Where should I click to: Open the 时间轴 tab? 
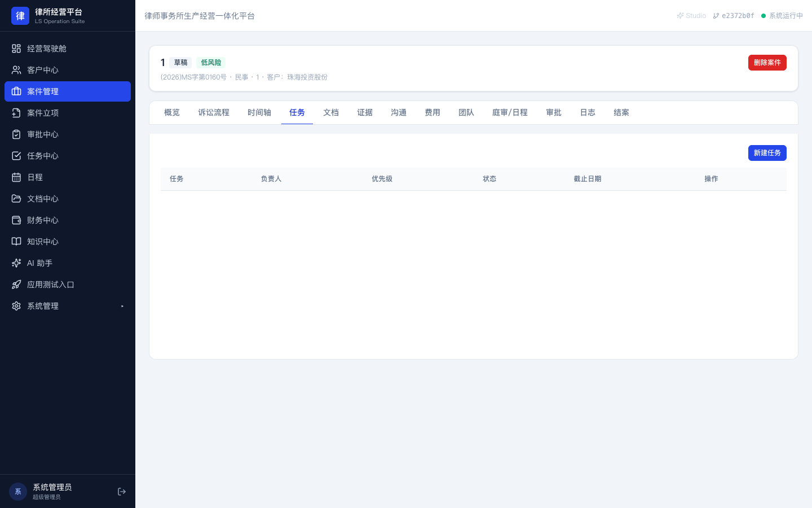pyautogui.click(x=259, y=112)
